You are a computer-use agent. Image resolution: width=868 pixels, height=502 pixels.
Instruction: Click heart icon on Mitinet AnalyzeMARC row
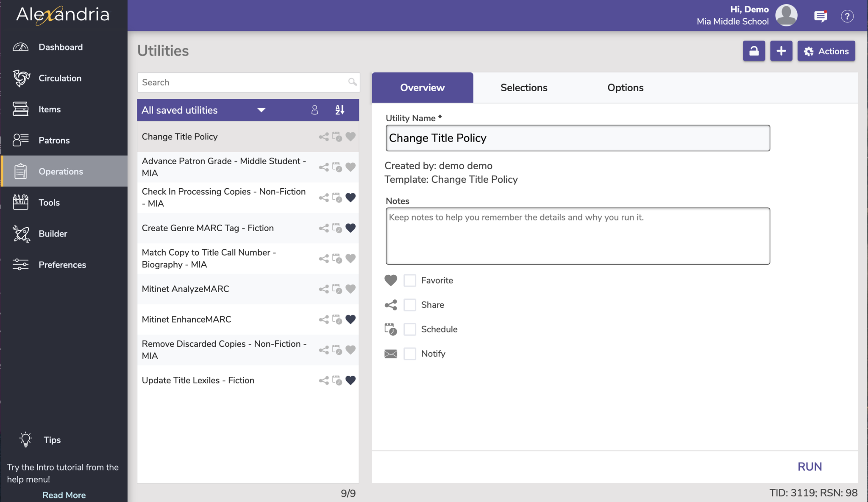click(351, 289)
